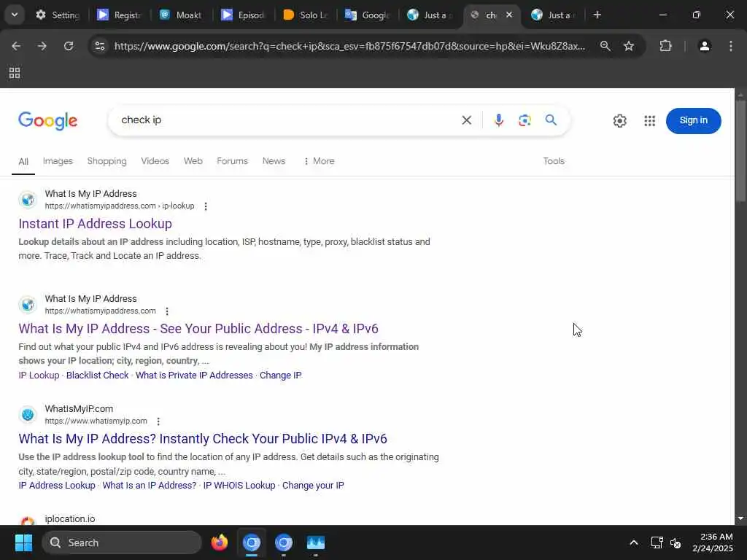Search by image with Google Lens
The height and width of the screenshot is (560, 747).
[525, 120]
